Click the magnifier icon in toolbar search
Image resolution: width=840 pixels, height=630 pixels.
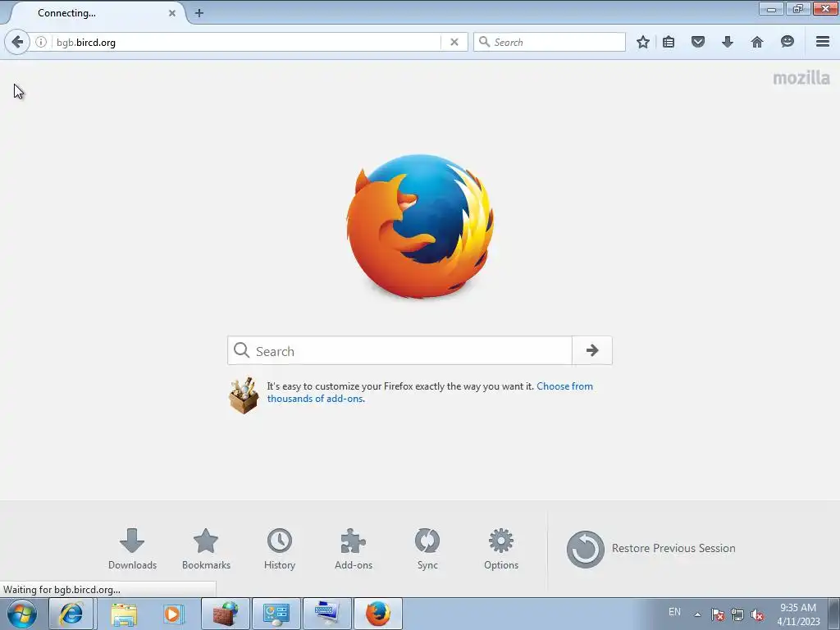484,42
